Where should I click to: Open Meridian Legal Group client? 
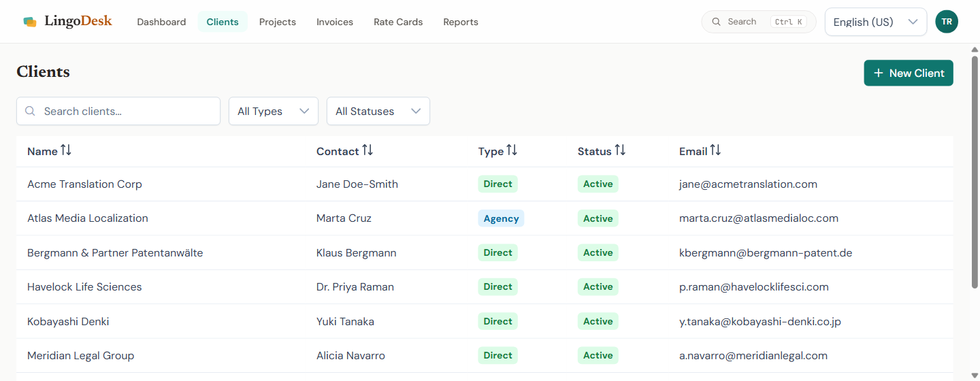(x=485, y=355)
